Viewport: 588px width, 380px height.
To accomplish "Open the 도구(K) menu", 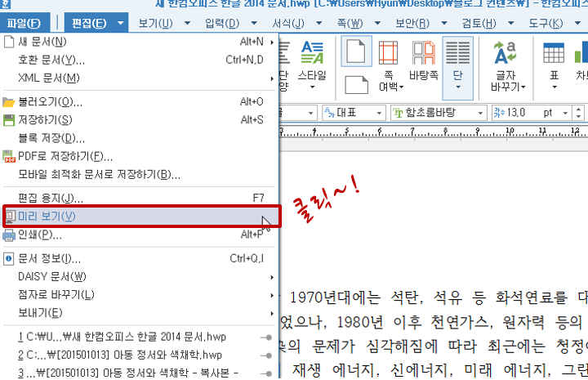I will pyautogui.click(x=546, y=23).
